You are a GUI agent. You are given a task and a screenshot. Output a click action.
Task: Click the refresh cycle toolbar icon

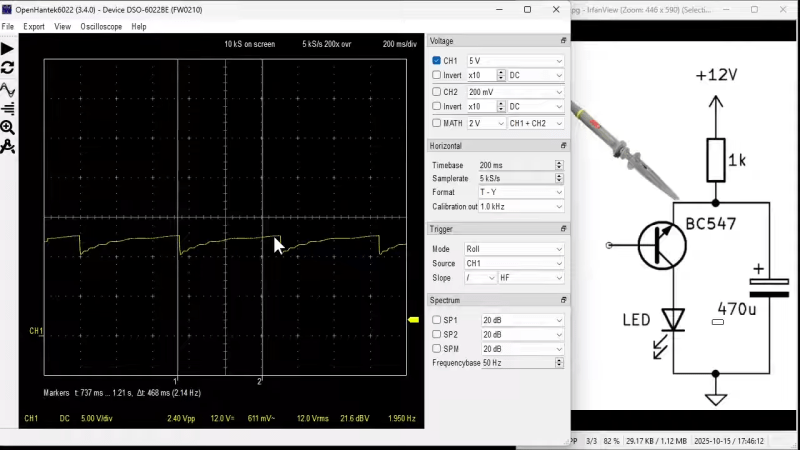tap(8, 68)
